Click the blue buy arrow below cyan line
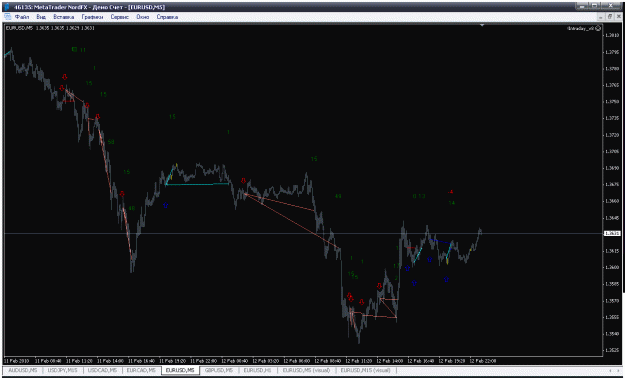Screen dimensions: 625x378 tap(166, 206)
